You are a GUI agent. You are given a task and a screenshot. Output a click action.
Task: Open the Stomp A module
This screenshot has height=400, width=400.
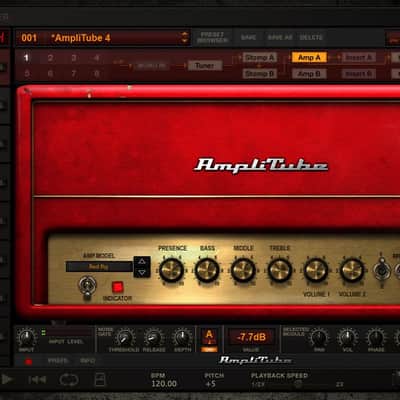tap(260, 58)
